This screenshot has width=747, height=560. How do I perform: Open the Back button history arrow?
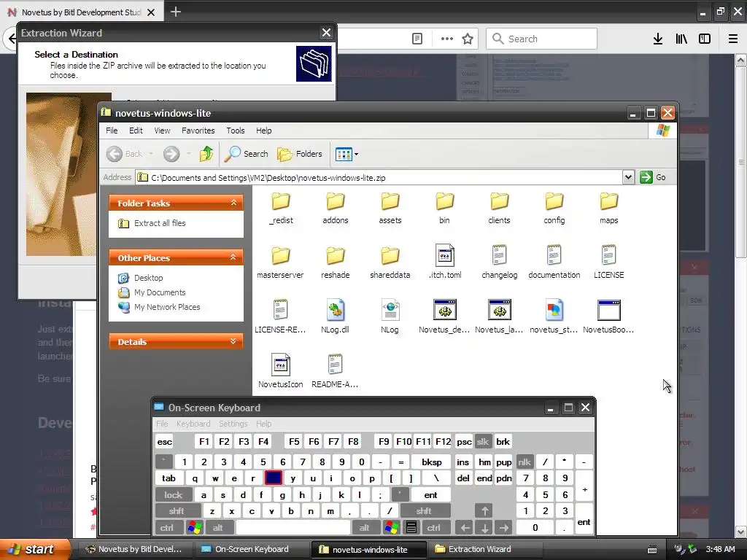click(x=152, y=154)
